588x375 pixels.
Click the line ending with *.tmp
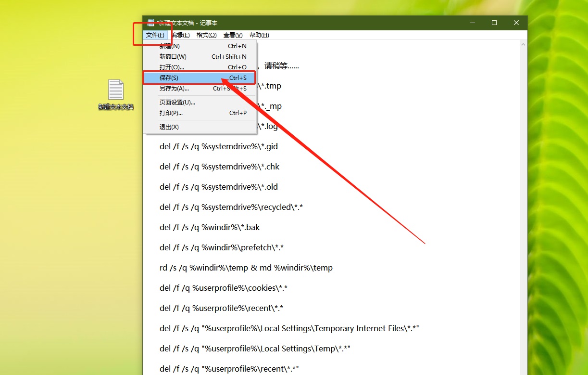coord(270,86)
